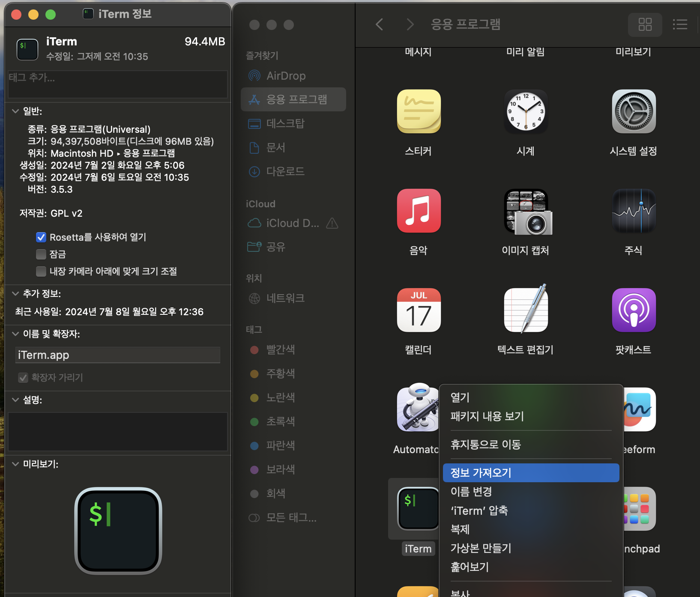The height and width of the screenshot is (597, 700).
Task: Select the 보라색 tag
Action: pyautogui.click(x=294, y=470)
